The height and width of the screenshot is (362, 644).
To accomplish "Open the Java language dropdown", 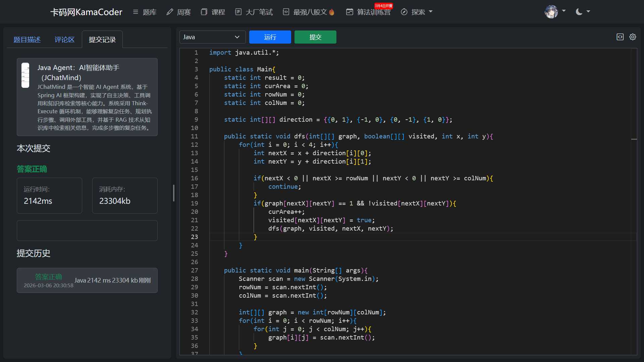I will point(212,37).
